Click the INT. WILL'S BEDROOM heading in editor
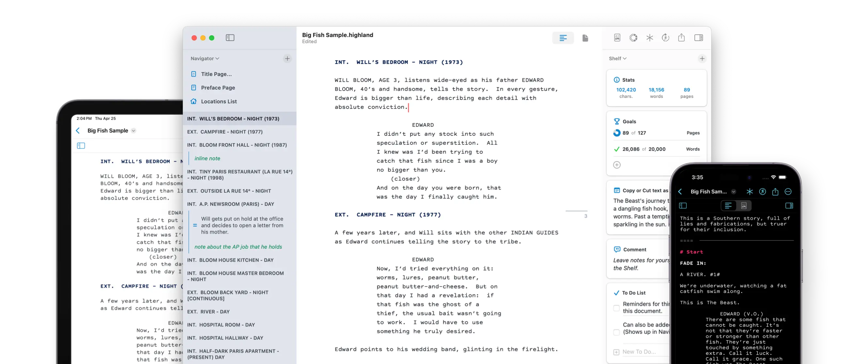 (399, 62)
